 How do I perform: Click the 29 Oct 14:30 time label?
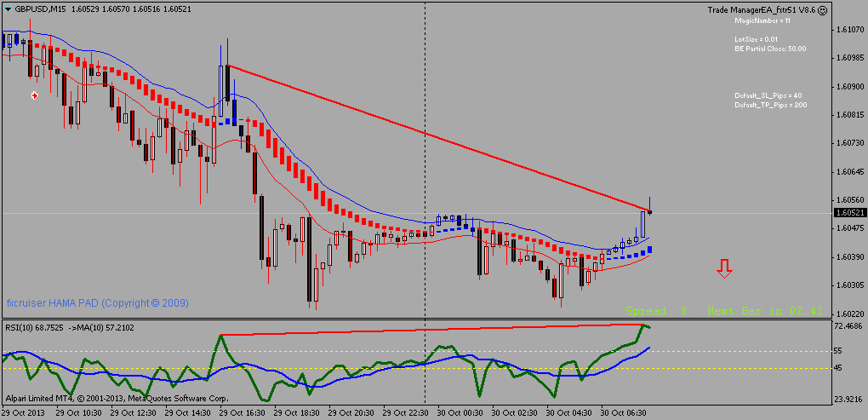[186, 413]
